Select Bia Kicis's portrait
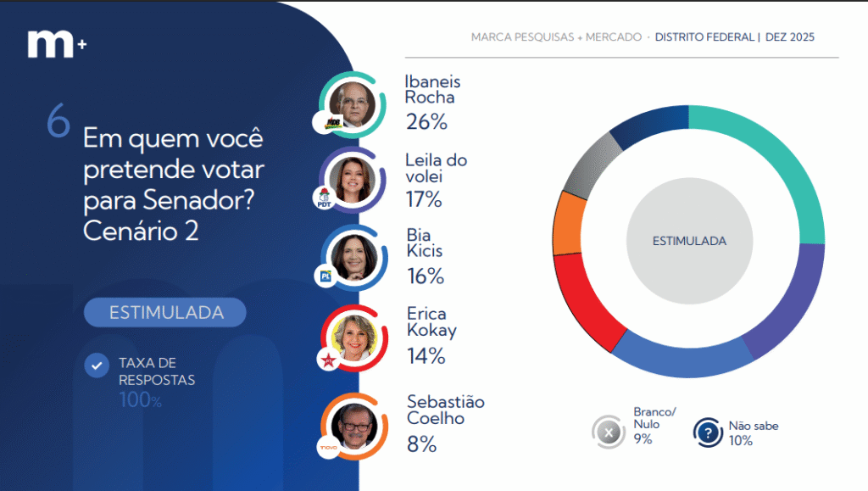Screen dimensions: 868x491 [354, 254]
